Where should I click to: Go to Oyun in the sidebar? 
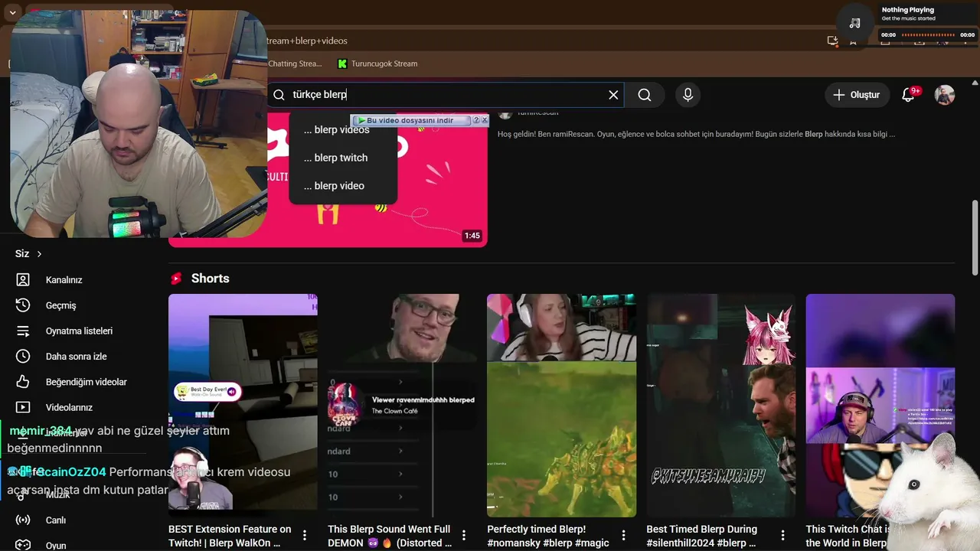pyautogui.click(x=56, y=546)
